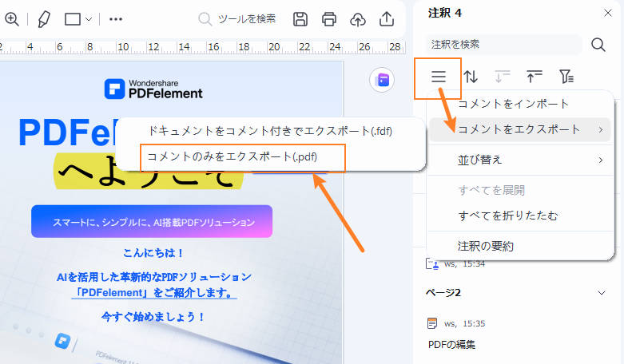624x364 pixels.
Task: Click the ツールを検索 search field
Action: pyautogui.click(x=238, y=18)
